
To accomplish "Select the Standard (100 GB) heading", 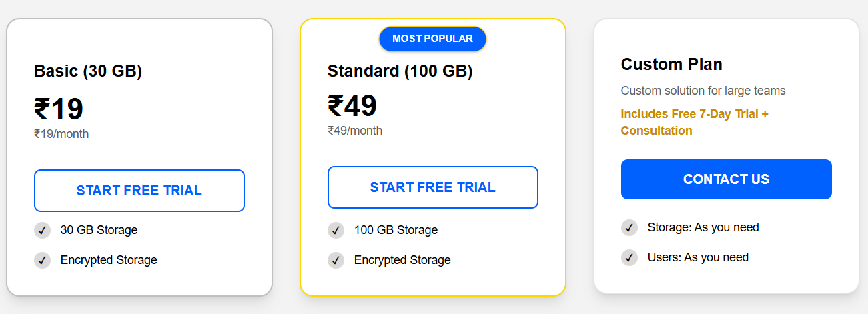I will 400,71.
